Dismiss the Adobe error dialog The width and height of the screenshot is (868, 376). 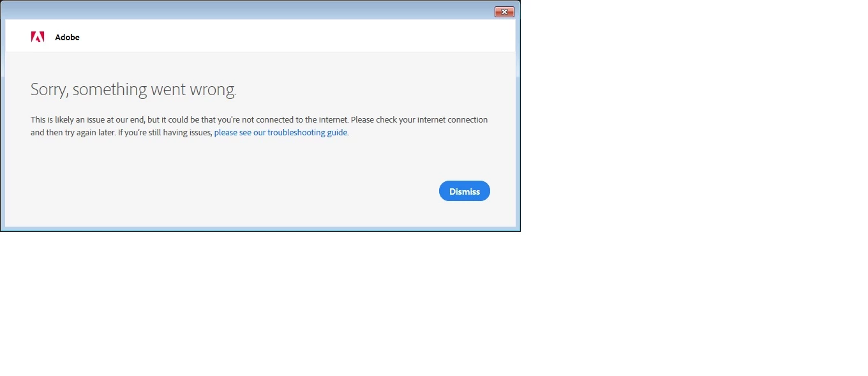coord(464,192)
